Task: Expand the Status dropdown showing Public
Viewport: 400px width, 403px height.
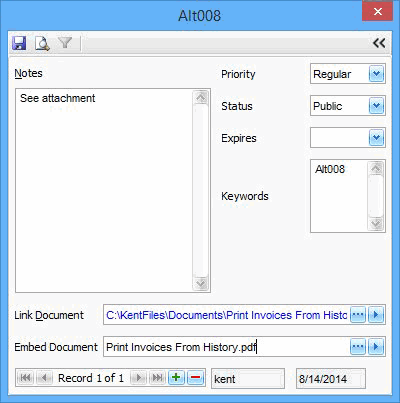Action: (x=376, y=106)
